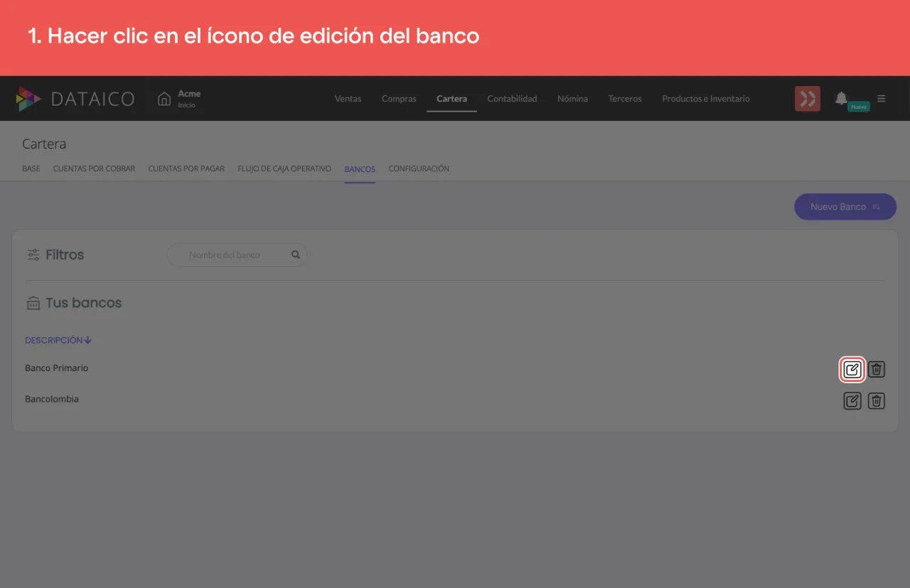Click the Nuevo Banco button
910x588 pixels.
coord(845,207)
